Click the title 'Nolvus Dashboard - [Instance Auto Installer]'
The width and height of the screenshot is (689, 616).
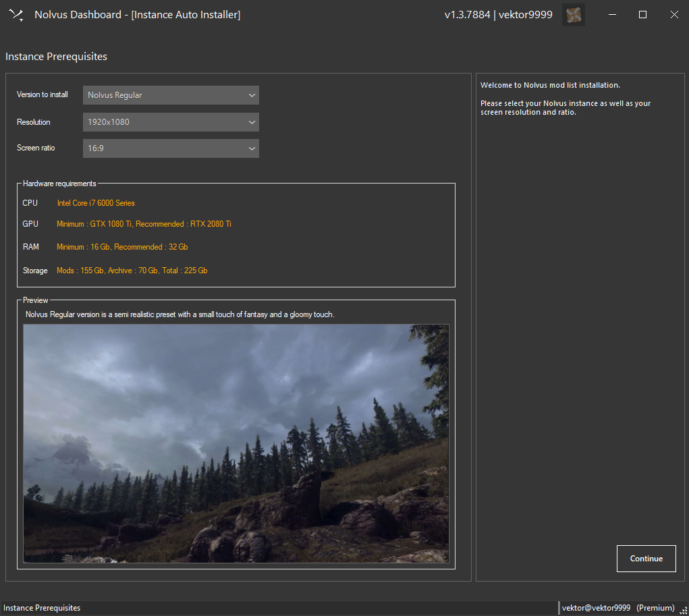pos(138,15)
